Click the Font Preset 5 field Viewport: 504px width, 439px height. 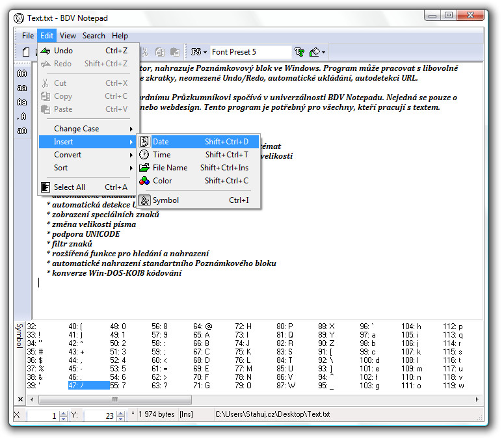pyautogui.click(x=251, y=52)
